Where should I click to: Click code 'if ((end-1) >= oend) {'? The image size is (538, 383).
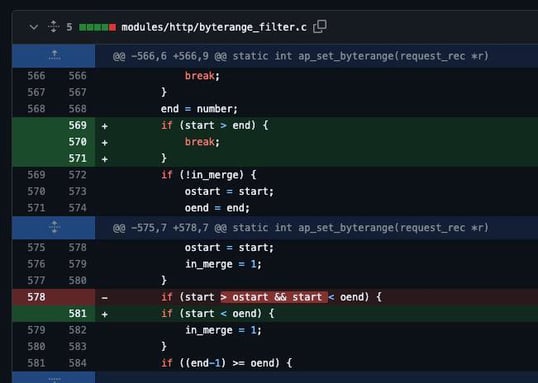(227, 363)
